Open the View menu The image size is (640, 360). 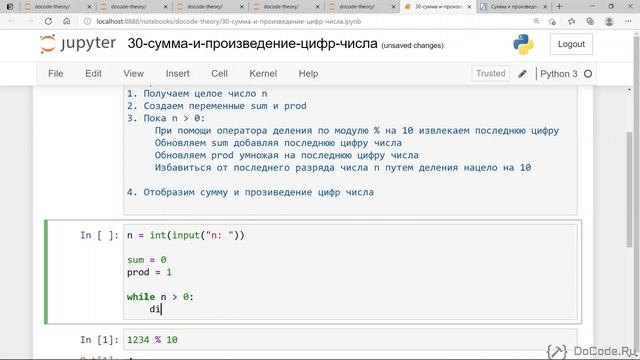pos(133,73)
